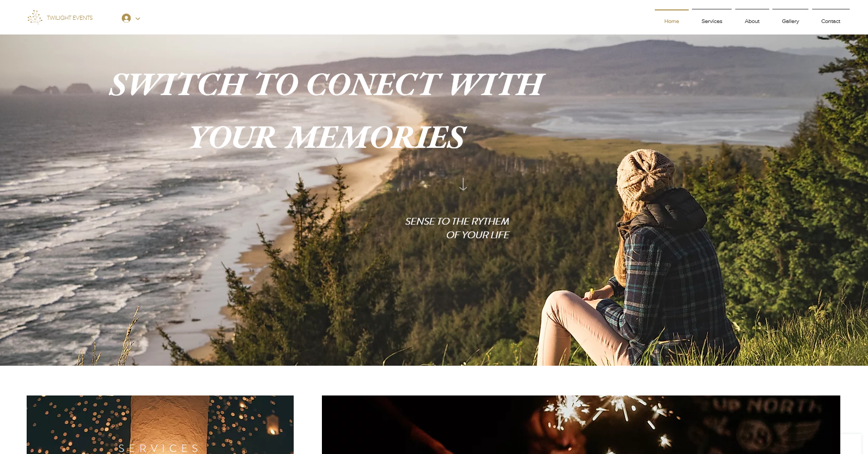The height and width of the screenshot is (454, 868).
Task: Click the white widget in bottom-right corner
Action: coord(851,444)
